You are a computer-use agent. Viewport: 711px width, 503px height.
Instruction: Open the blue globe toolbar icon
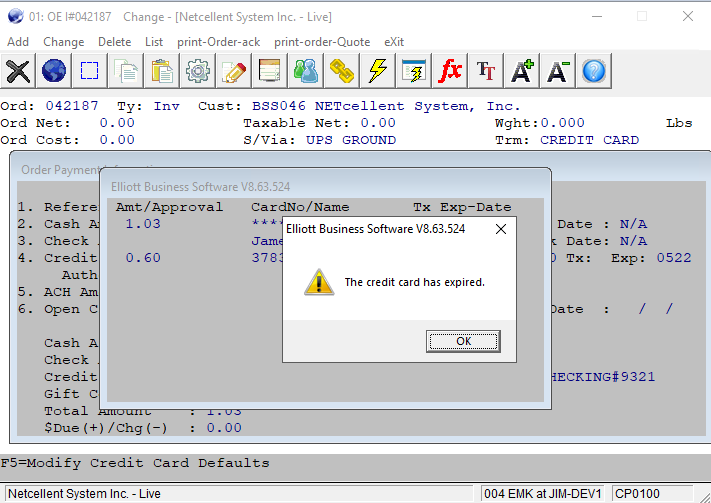point(54,71)
